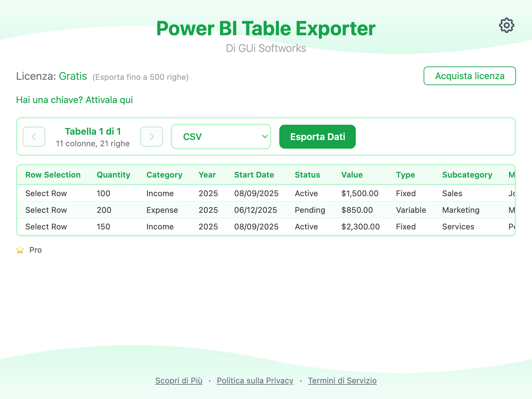Click the Status column header
Image resolution: width=532 pixels, height=399 pixels.
coord(307,175)
